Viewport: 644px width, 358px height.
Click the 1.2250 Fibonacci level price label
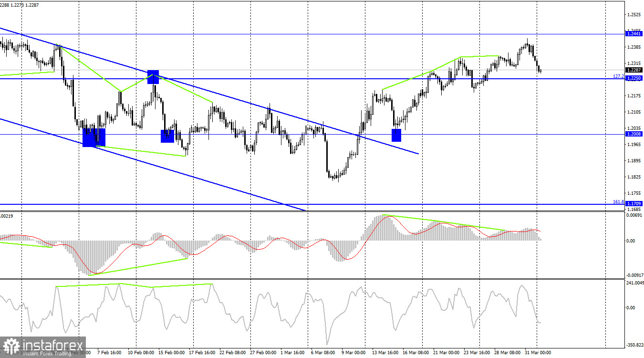tap(634, 78)
